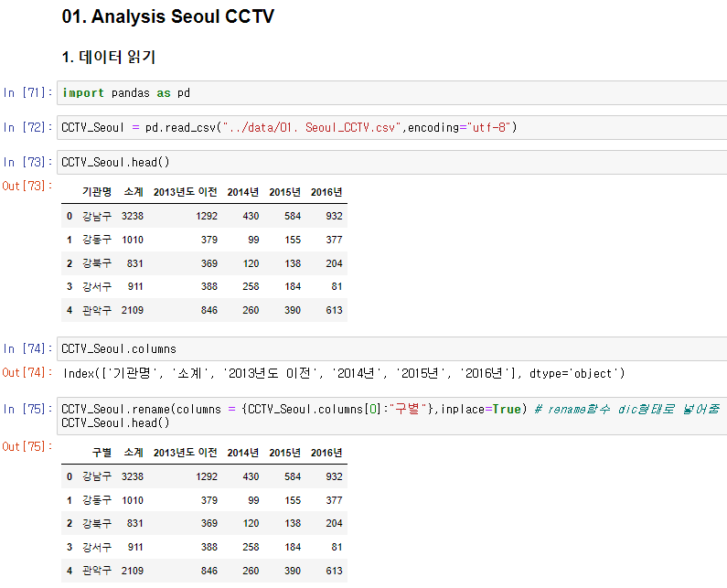Viewport: 727px width, 588px height.
Task: Click the '기관명' column header in Out[73]
Action: tap(97, 192)
